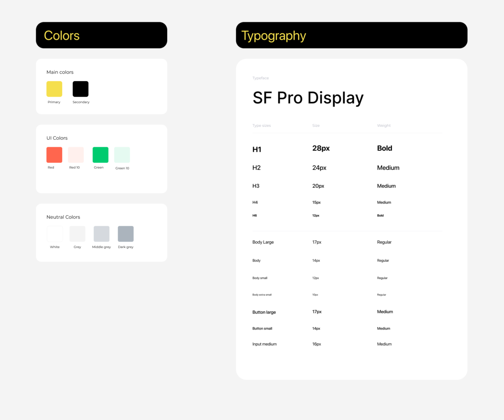This screenshot has height=420, width=504.
Task: Click the Medium weight in H2 row
Action: tap(388, 168)
